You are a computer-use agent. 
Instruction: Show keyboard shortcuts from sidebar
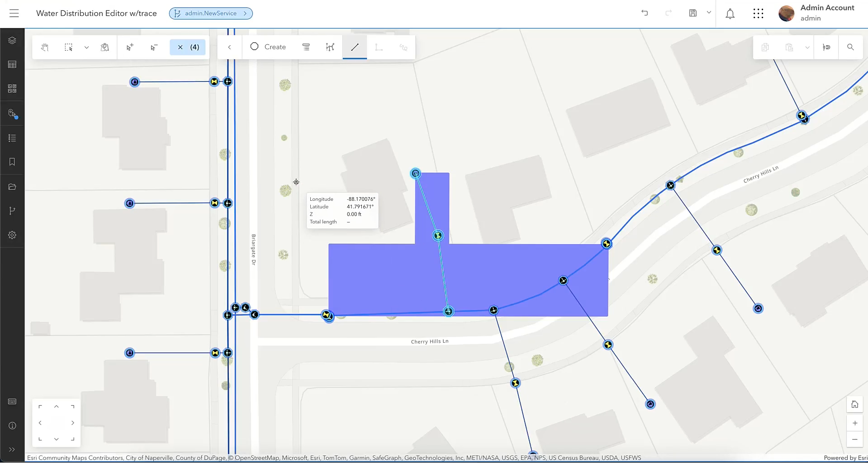(12, 402)
